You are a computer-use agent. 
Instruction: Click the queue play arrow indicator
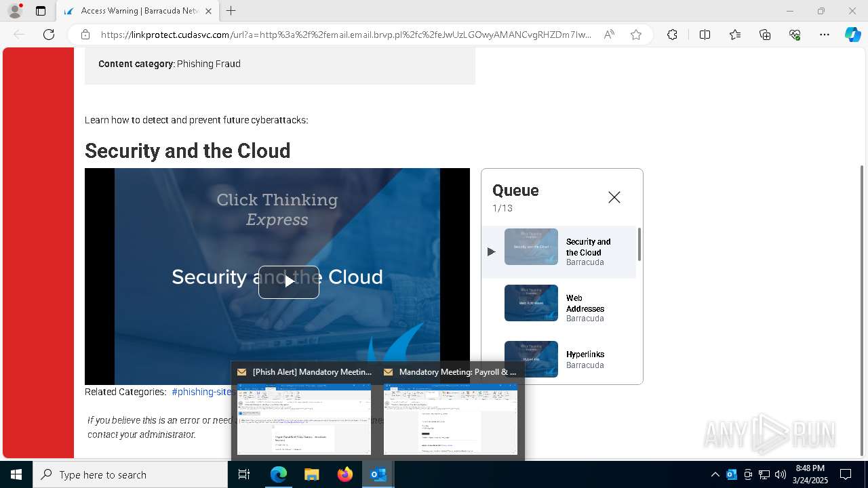coord(492,251)
